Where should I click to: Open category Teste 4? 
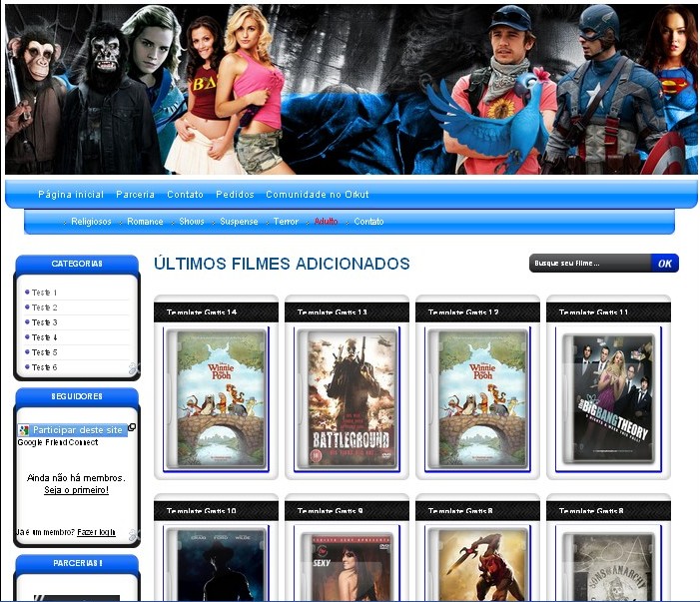[44, 337]
